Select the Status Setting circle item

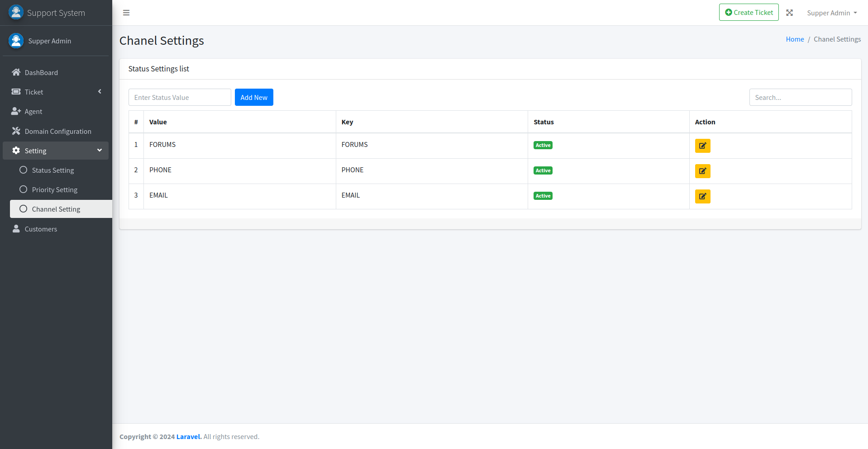[24, 170]
